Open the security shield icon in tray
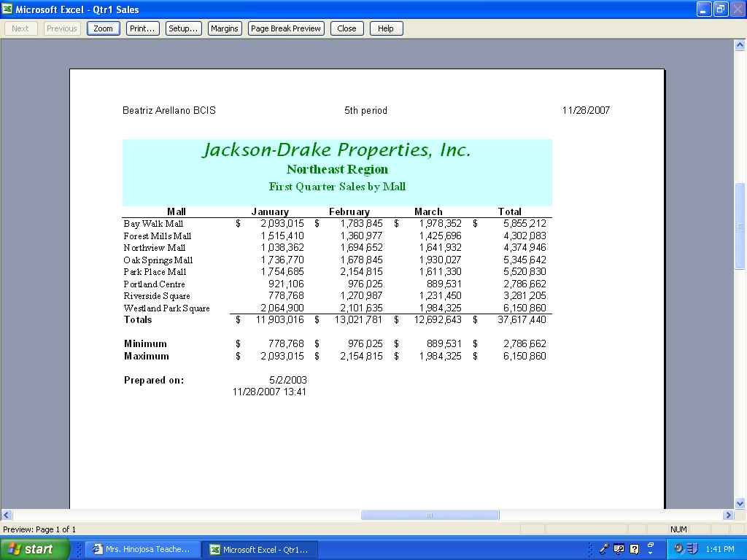Image resolution: width=747 pixels, height=560 pixels. point(692,549)
